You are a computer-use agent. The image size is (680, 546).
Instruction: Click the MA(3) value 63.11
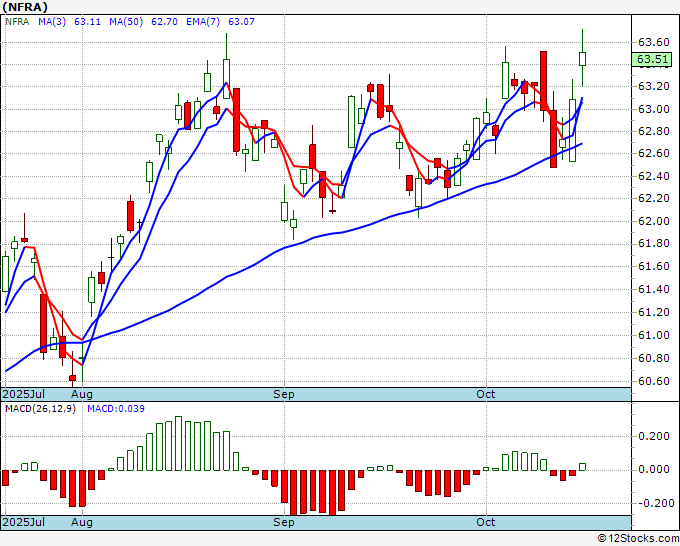[x=87, y=22]
